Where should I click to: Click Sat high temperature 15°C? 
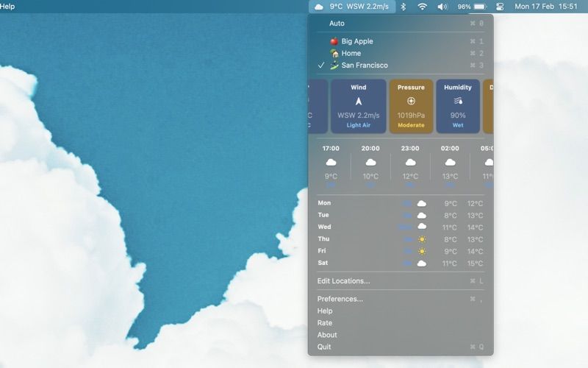pyautogui.click(x=475, y=263)
